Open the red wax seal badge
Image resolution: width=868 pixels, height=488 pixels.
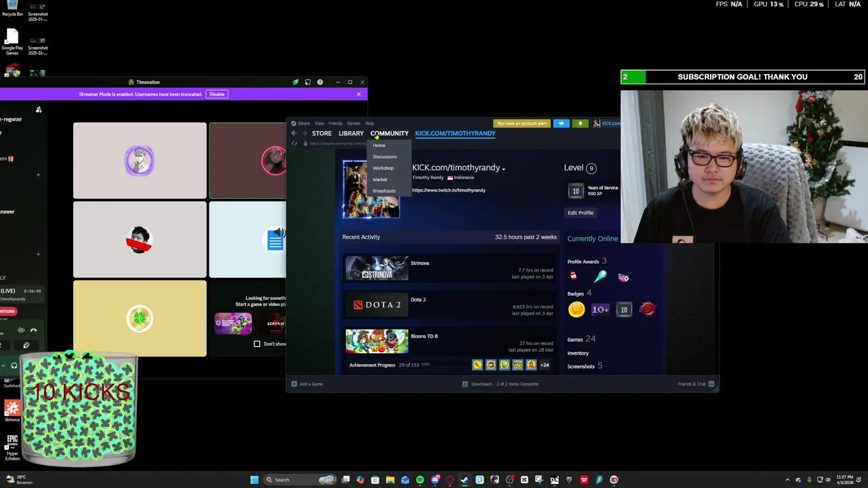tap(648, 310)
